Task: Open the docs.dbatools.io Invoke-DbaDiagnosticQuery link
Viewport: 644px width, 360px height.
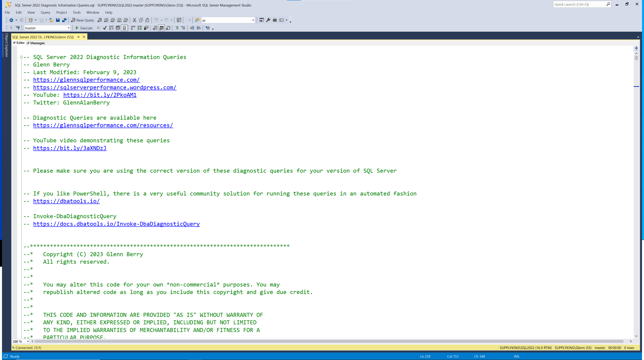Action: (x=116, y=224)
